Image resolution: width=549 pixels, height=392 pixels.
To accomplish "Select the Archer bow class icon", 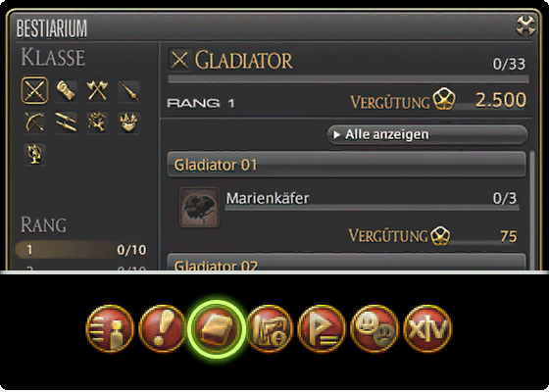I will point(34,122).
